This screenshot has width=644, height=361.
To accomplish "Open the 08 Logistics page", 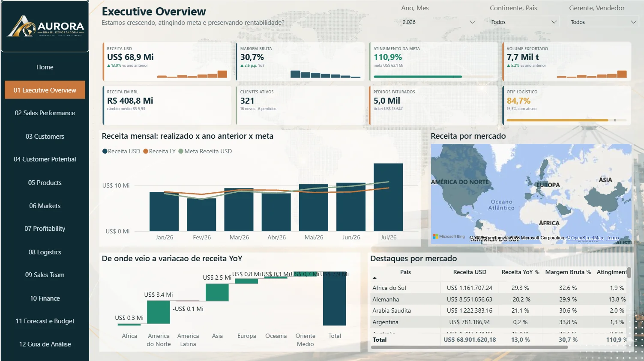I will pos(45,252).
